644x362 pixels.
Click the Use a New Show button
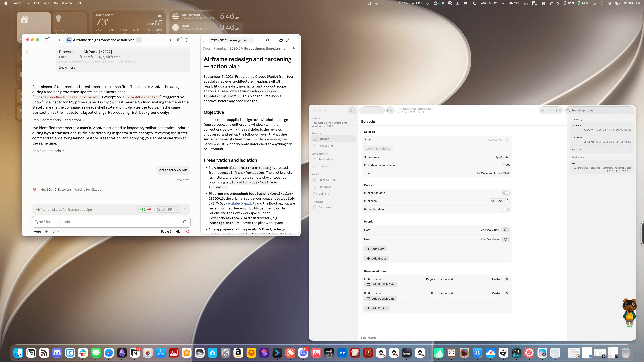[x=379, y=149]
